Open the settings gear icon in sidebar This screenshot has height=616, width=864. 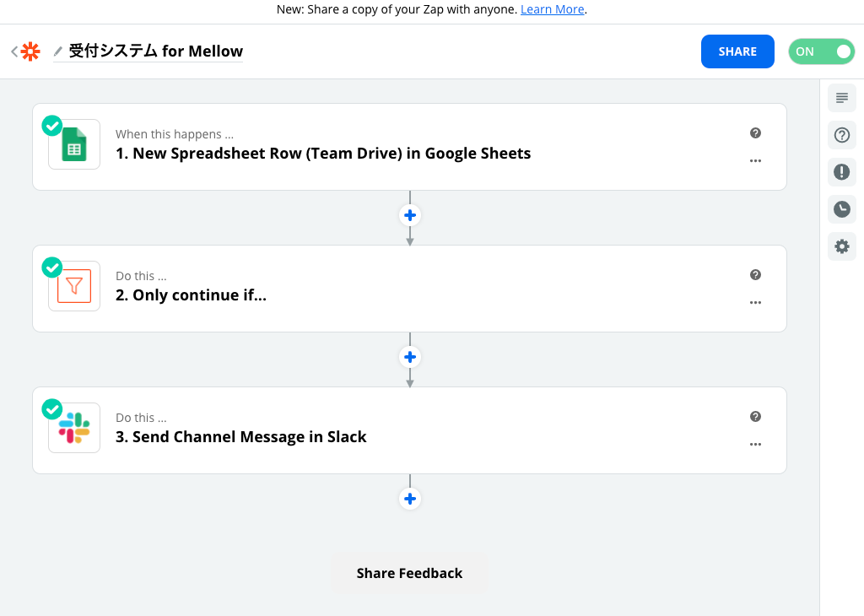click(841, 246)
